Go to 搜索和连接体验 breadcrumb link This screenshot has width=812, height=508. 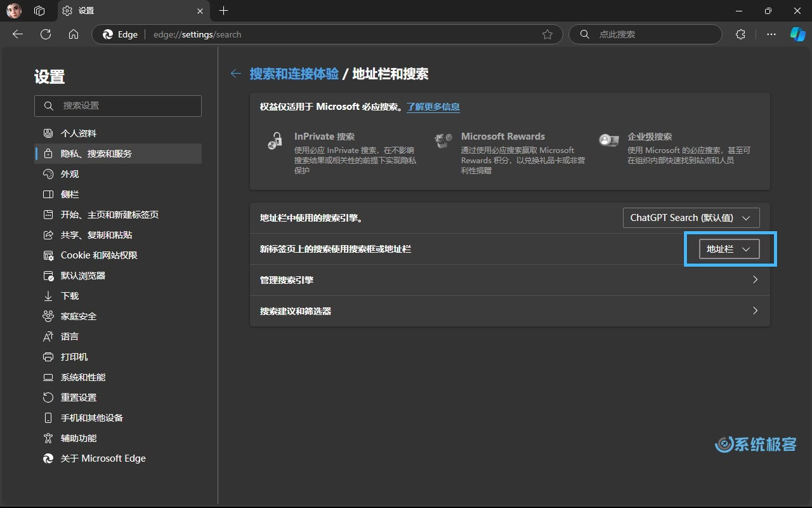point(294,74)
